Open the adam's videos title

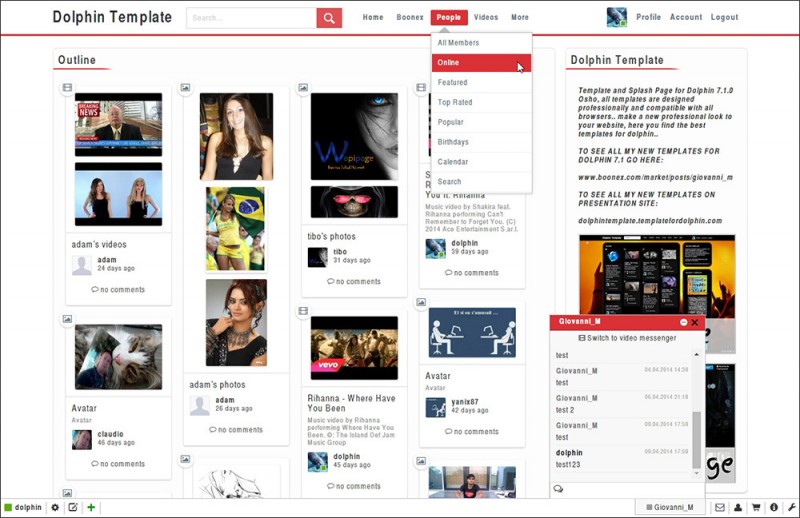click(x=99, y=244)
